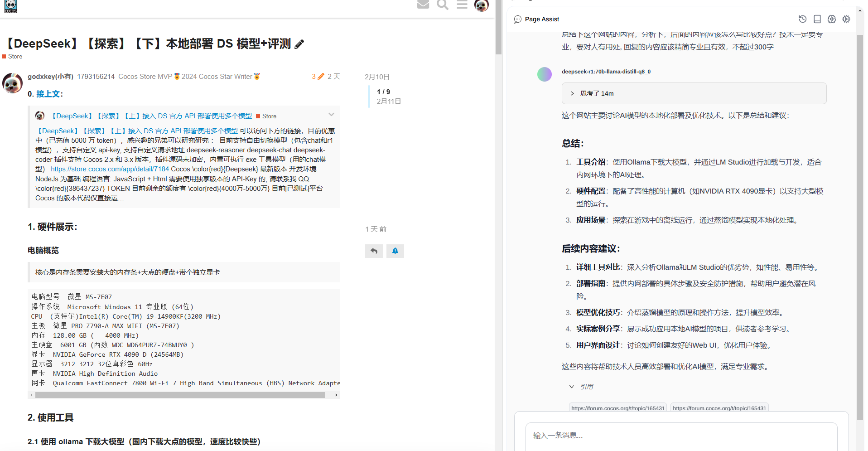Viewport: 868px width, 451px height.
Task: Click the '2. 使用工具' heading
Action: pyautogui.click(x=50, y=418)
